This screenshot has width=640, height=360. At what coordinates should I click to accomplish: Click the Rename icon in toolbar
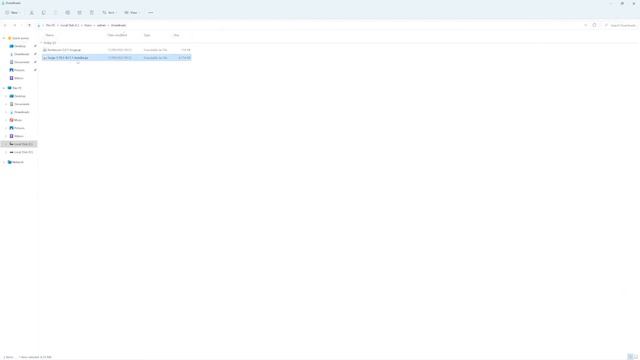68,13
